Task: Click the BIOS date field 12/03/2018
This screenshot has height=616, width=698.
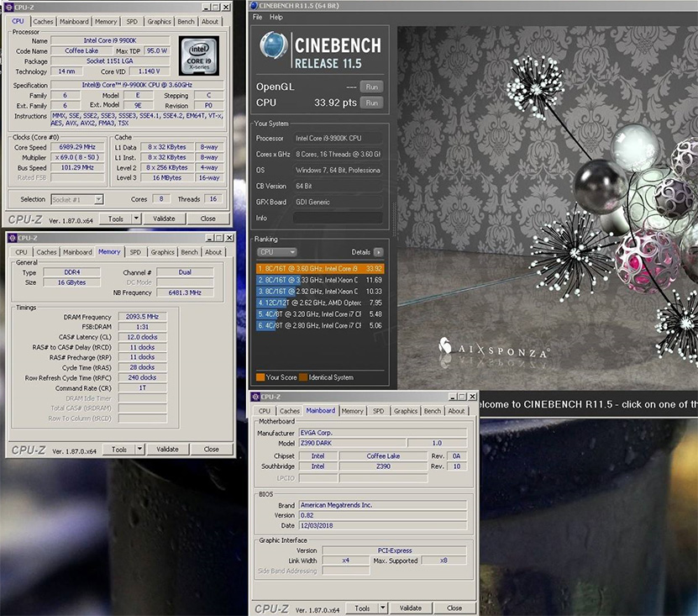Action: coord(383,525)
